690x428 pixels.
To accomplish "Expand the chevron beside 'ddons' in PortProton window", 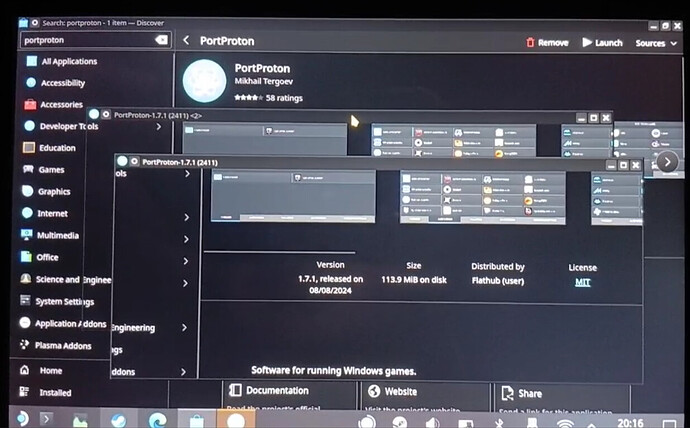I will tap(184, 372).
